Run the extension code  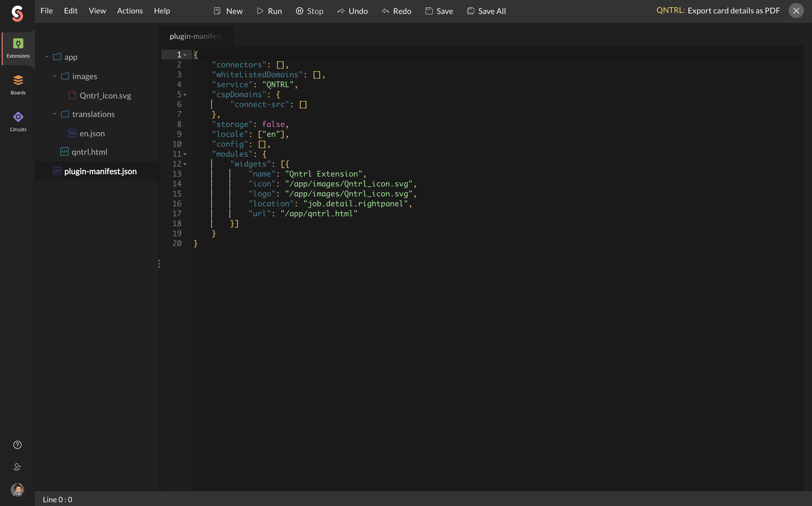[x=269, y=11]
